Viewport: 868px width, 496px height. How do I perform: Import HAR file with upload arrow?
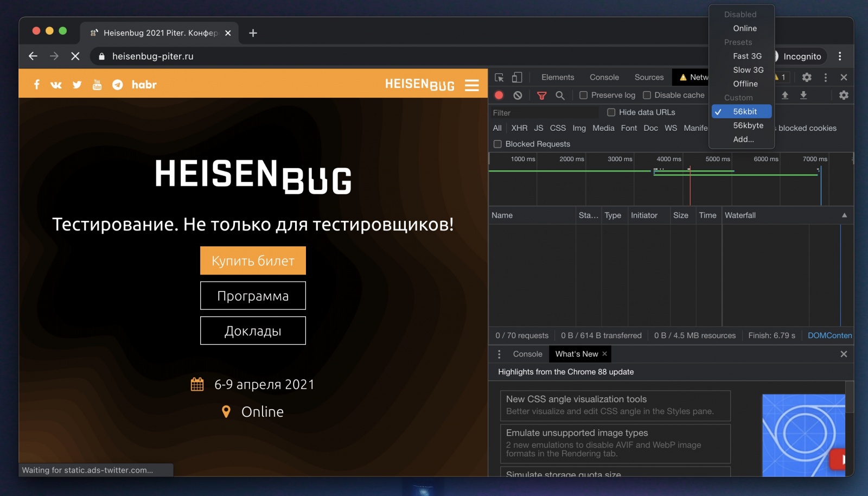pyautogui.click(x=785, y=95)
